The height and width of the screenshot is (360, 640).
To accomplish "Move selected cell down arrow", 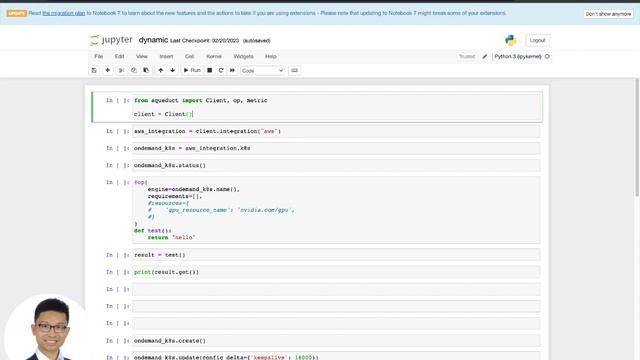I will (173, 70).
